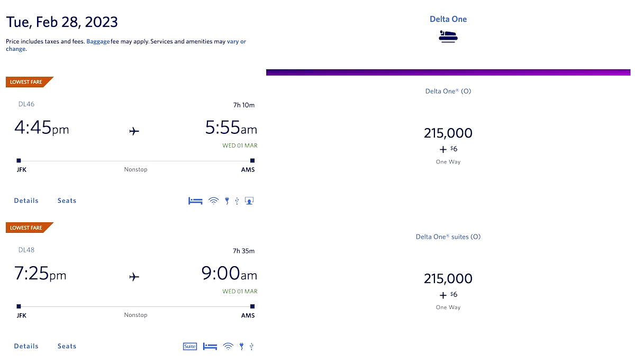635x364 pixels.
Task: Open the seatback entertainment icon on flight DL46
Action: [x=249, y=201]
